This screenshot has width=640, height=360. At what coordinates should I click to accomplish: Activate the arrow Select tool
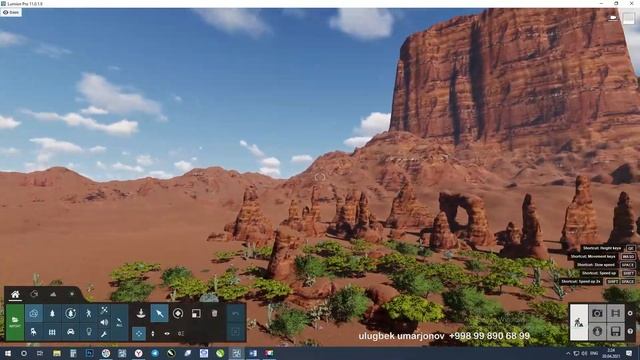point(160,313)
